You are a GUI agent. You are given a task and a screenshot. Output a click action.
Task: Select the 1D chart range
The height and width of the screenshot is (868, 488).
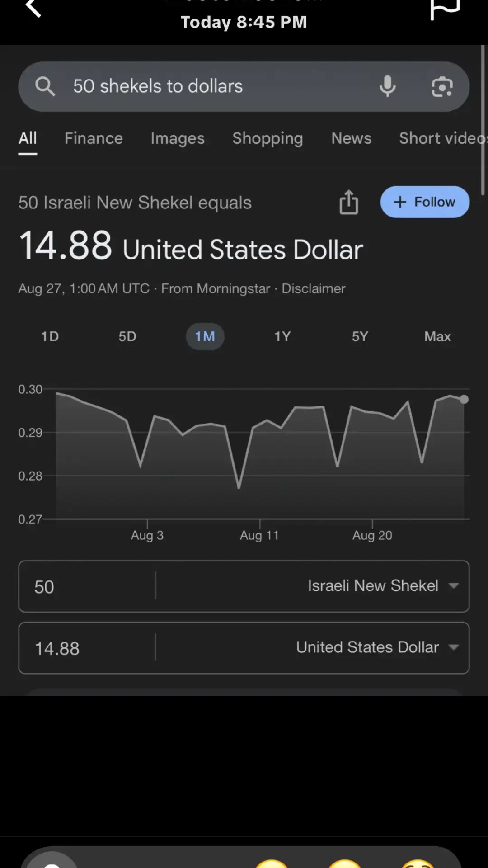(50, 336)
